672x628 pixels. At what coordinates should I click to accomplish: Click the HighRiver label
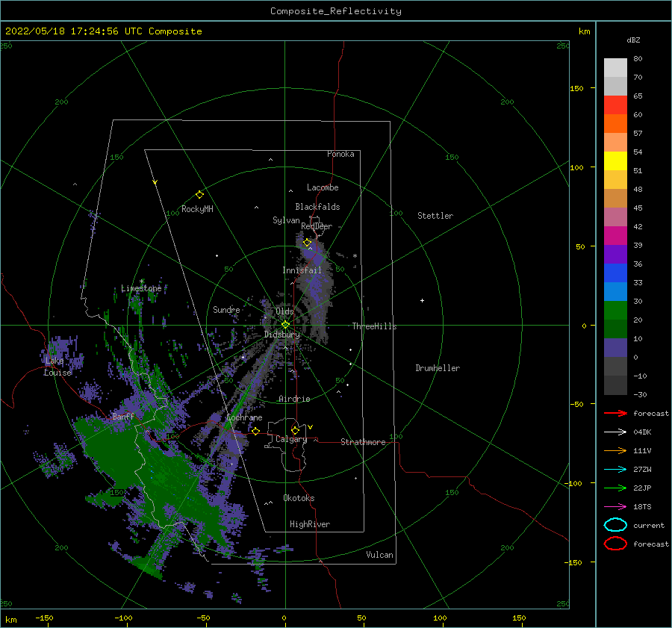pyautogui.click(x=309, y=524)
